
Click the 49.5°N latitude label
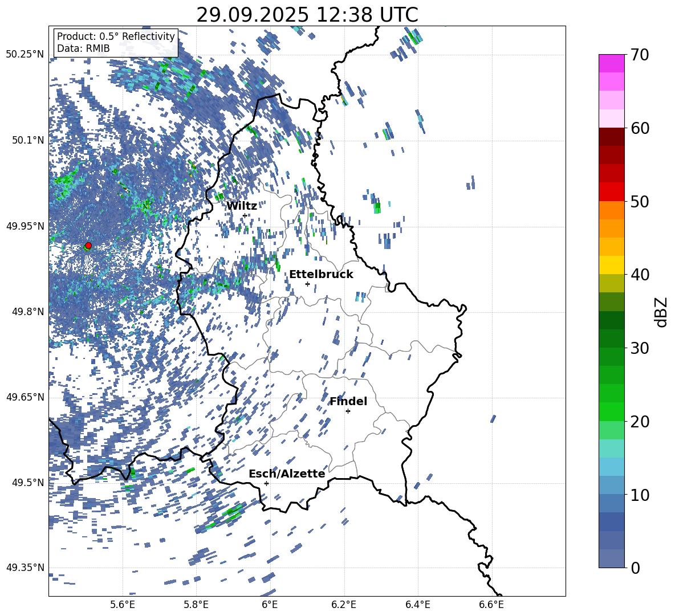(28, 483)
